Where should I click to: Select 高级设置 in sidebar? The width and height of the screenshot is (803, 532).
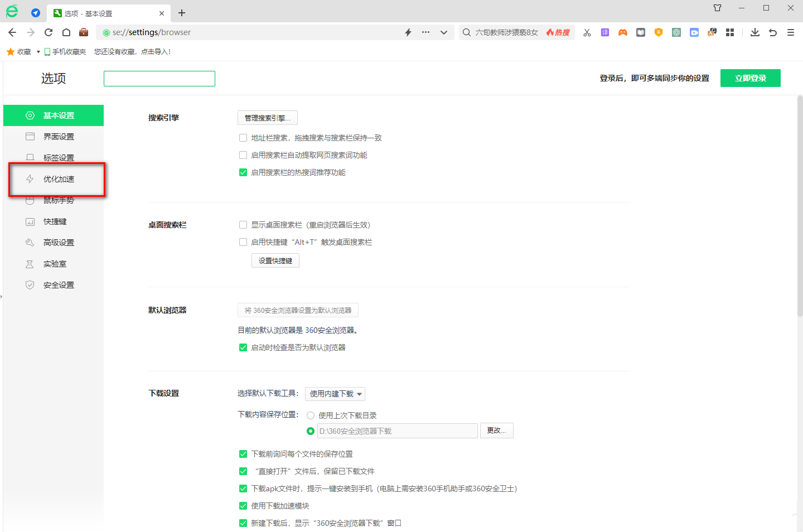54,243
